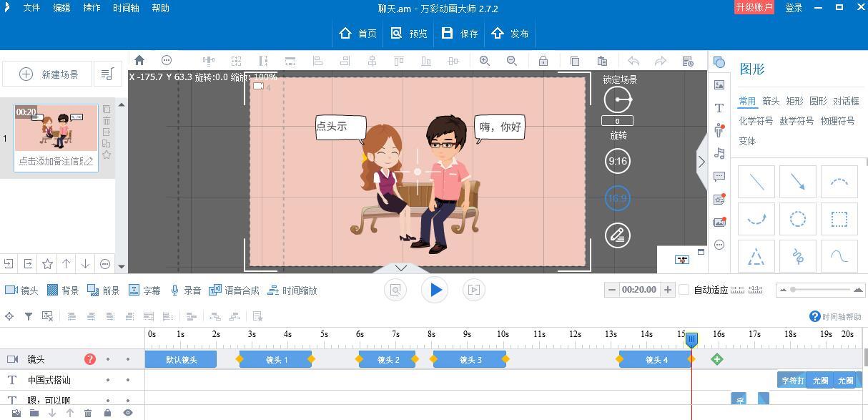Click the canvas edit pencil circle button
The image size is (868, 420).
tap(618, 235)
